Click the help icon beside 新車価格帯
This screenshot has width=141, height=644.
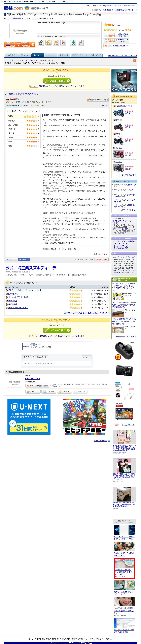point(63,23)
